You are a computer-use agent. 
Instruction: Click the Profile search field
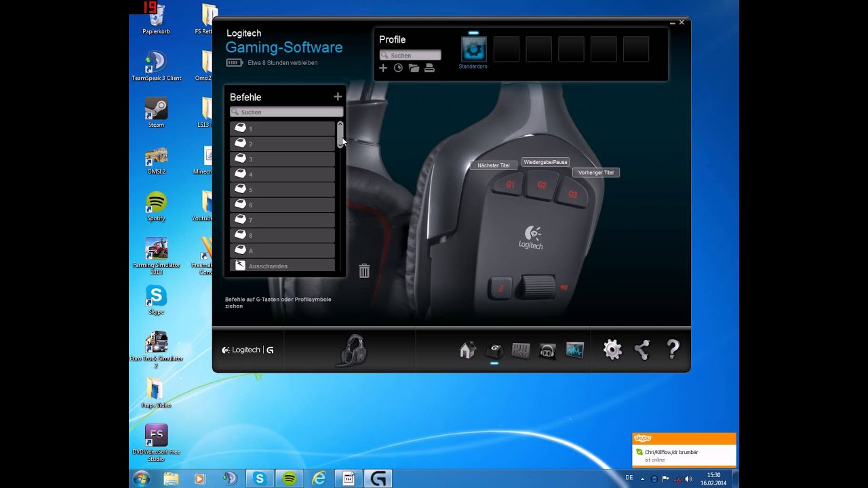(410, 55)
